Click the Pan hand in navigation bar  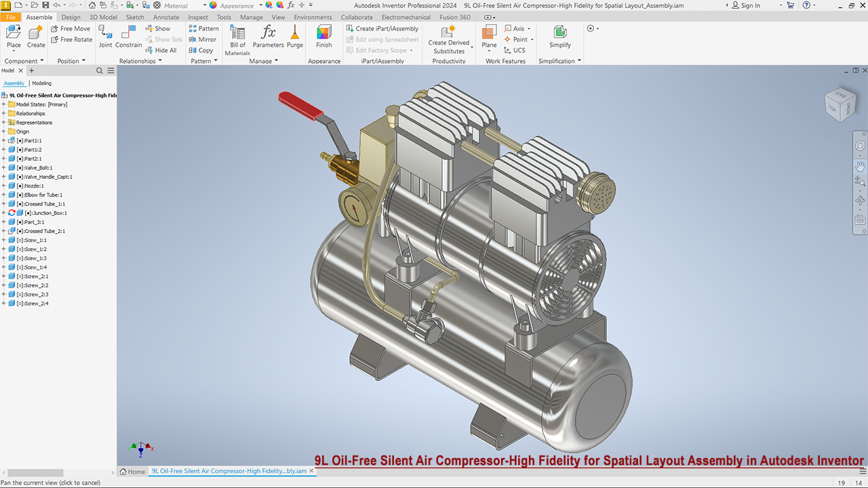point(860,165)
